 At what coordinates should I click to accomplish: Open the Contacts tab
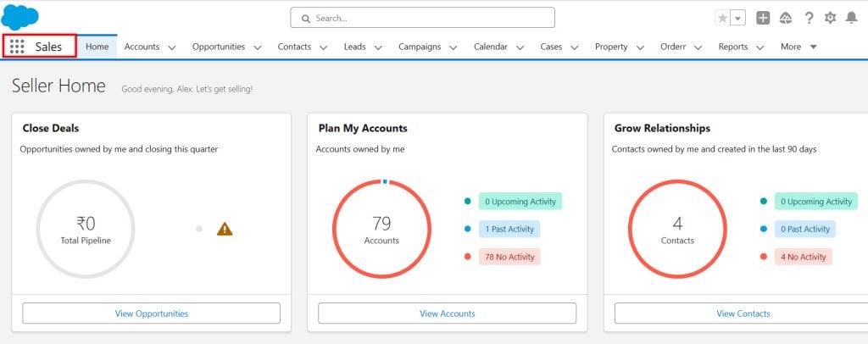(294, 47)
